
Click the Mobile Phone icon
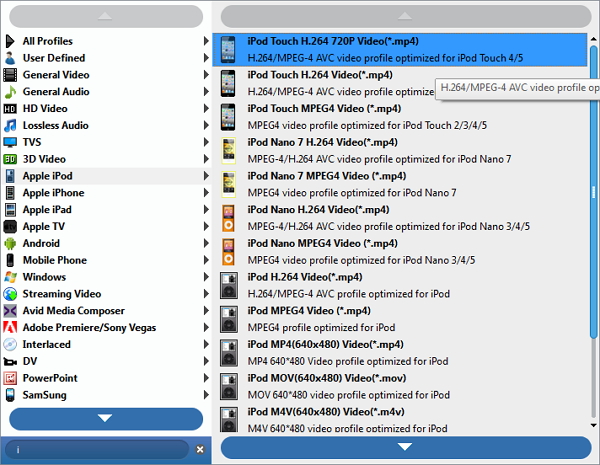10,260
